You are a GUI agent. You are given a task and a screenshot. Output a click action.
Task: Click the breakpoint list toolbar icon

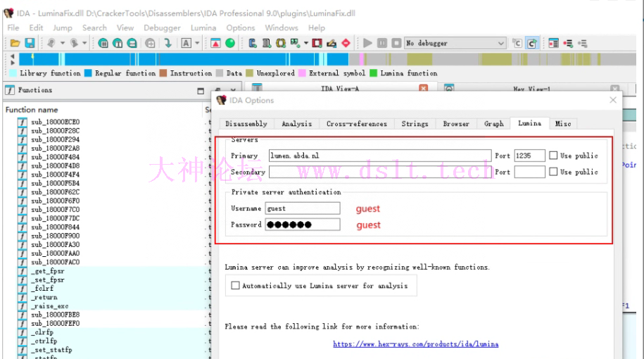click(x=553, y=44)
